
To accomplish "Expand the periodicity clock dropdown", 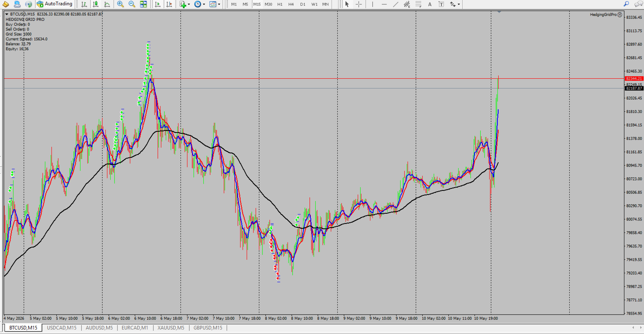I will pos(199,4).
